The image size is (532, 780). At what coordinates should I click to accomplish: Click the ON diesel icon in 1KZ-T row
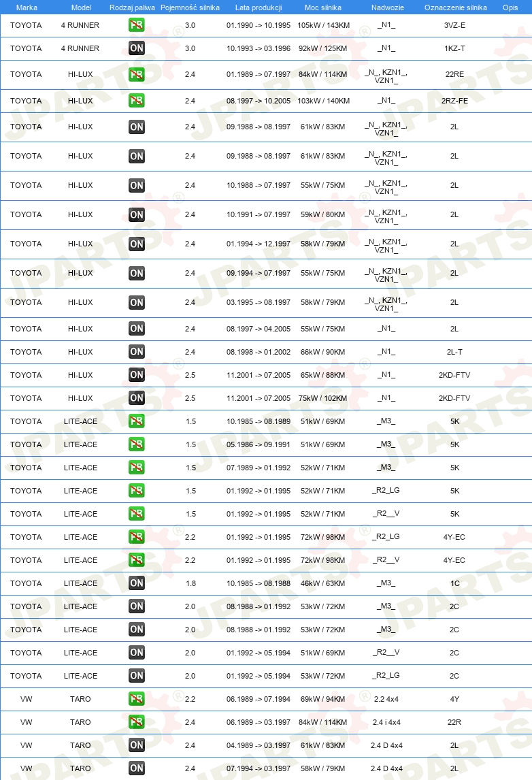tap(136, 48)
